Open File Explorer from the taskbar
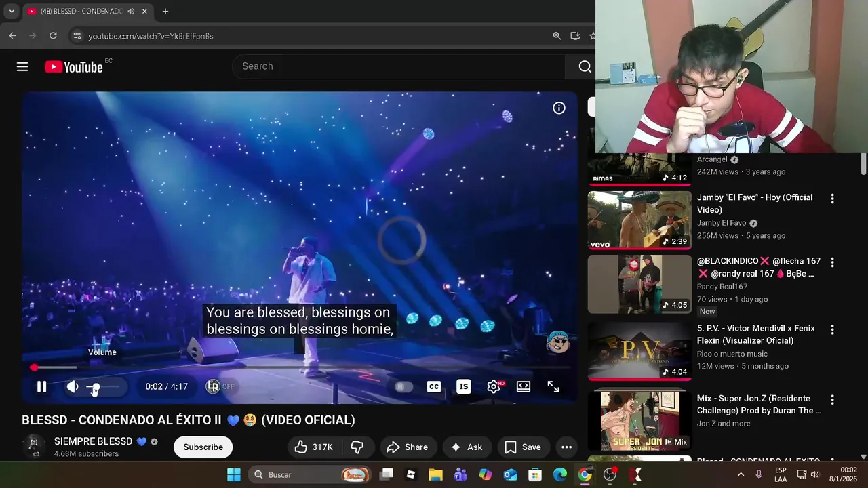The height and width of the screenshot is (488, 868). point(435,474)
